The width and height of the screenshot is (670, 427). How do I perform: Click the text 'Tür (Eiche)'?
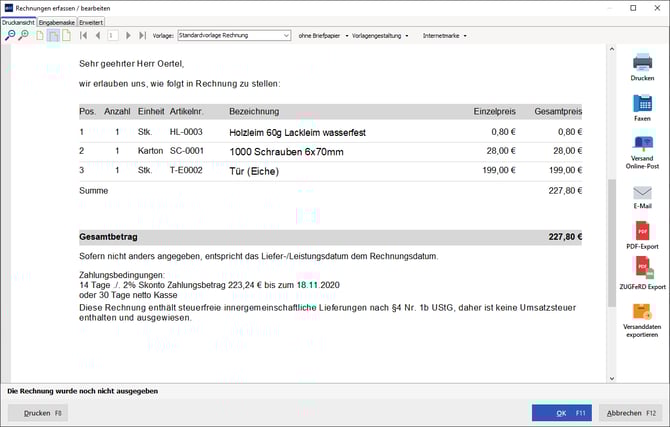[x=254, y=171]
